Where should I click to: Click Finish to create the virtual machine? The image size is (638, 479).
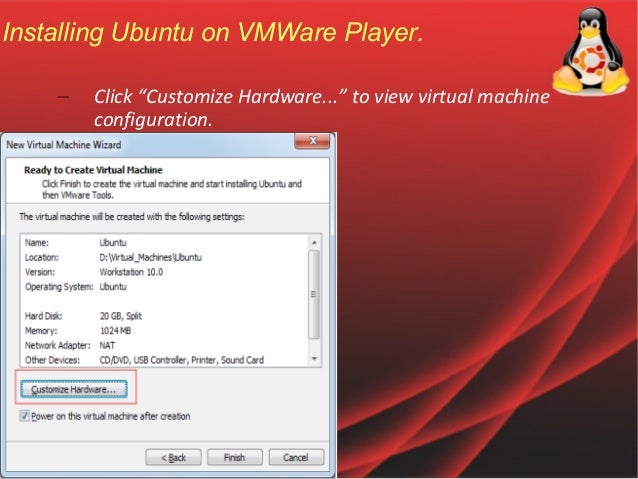(x=234, y=457)
